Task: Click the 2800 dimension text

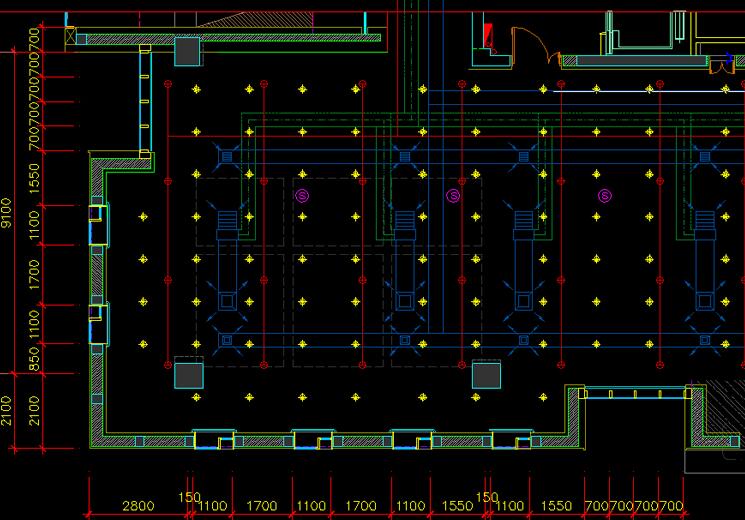Action: 138,507
